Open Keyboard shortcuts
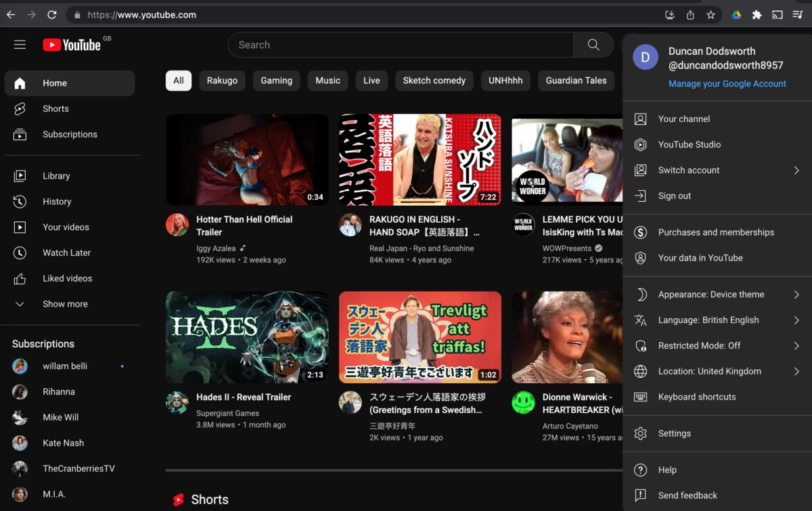 point(717,397)
